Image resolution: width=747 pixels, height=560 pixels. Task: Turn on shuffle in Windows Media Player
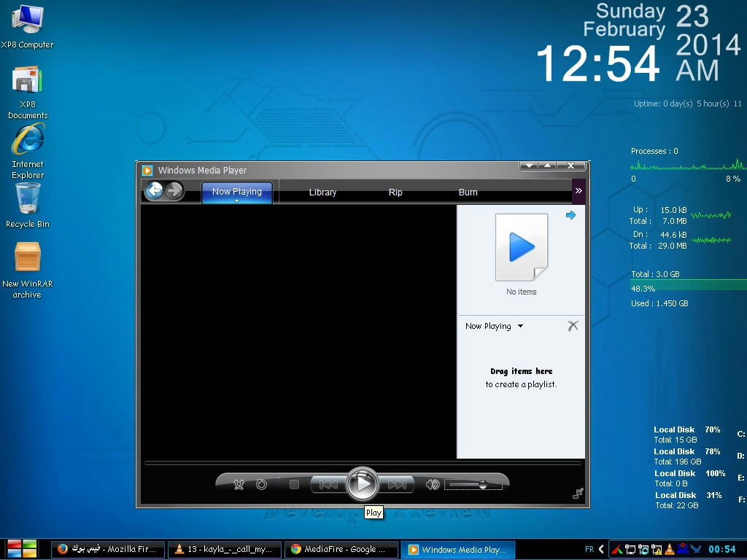pos(239,485)
